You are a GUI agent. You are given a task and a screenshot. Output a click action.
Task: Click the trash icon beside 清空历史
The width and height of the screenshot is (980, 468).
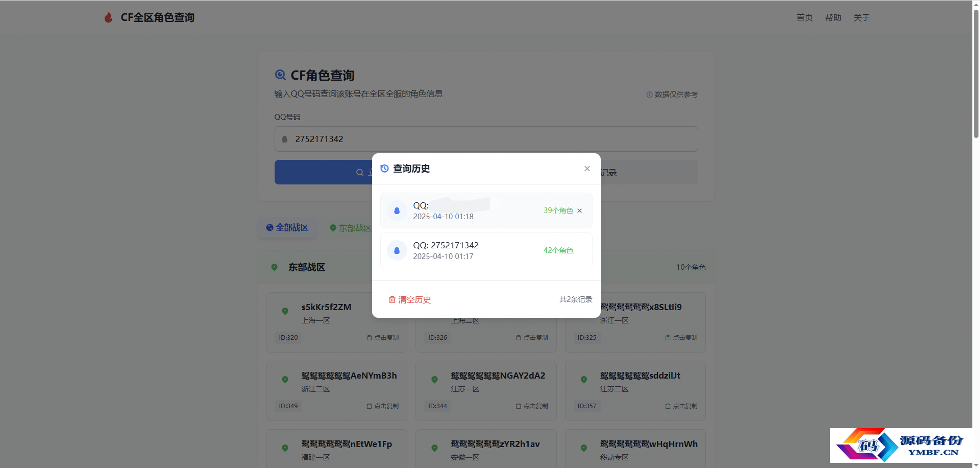coord(392,299)
